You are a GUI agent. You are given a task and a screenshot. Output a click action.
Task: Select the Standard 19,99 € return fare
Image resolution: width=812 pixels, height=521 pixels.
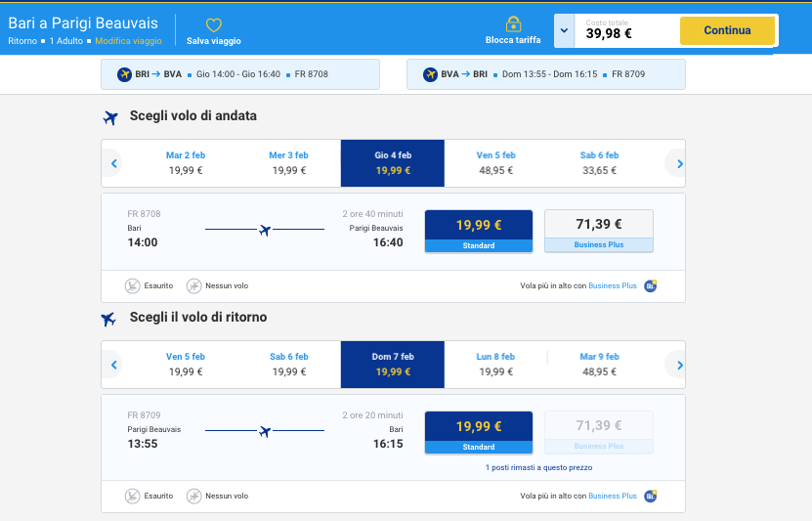tap(479, 432)
